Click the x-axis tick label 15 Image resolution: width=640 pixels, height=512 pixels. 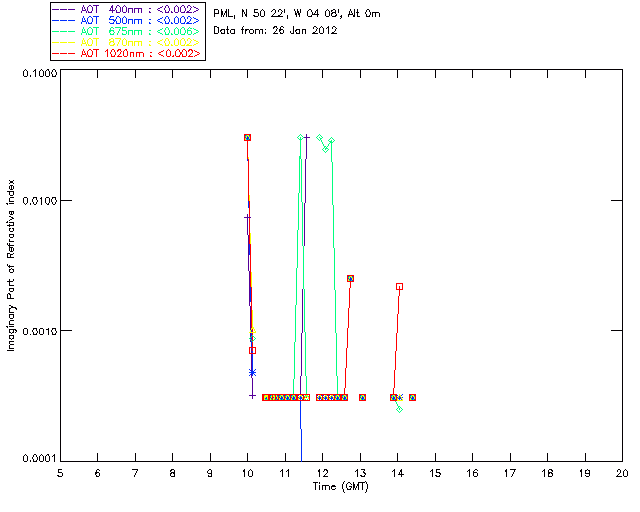pyautogui.click(x=435, y=473)
